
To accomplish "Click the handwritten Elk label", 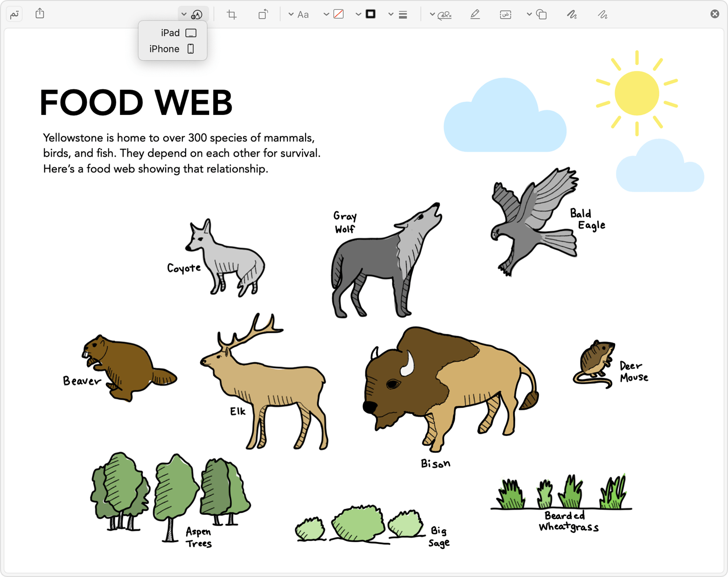I will tap(238, 411).
